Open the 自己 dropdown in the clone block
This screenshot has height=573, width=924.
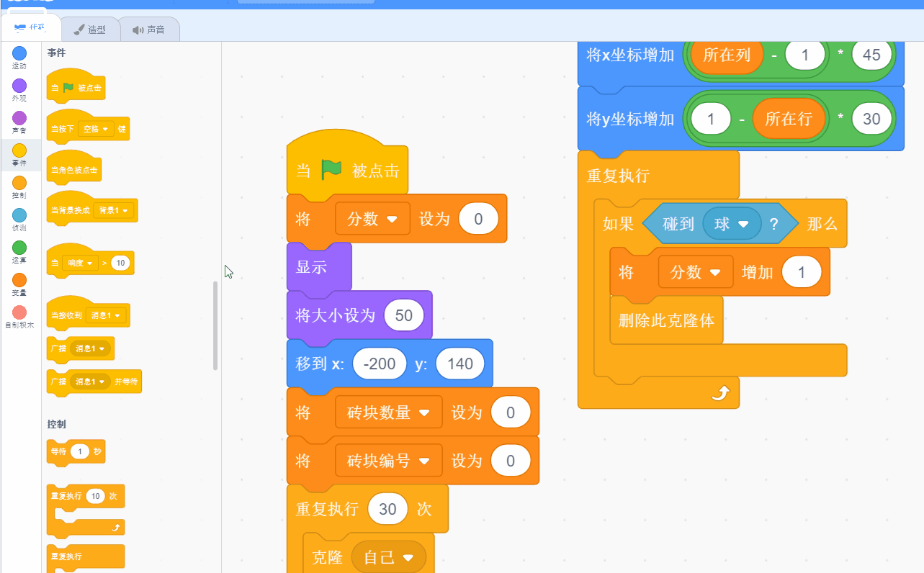tap(389, 555)
